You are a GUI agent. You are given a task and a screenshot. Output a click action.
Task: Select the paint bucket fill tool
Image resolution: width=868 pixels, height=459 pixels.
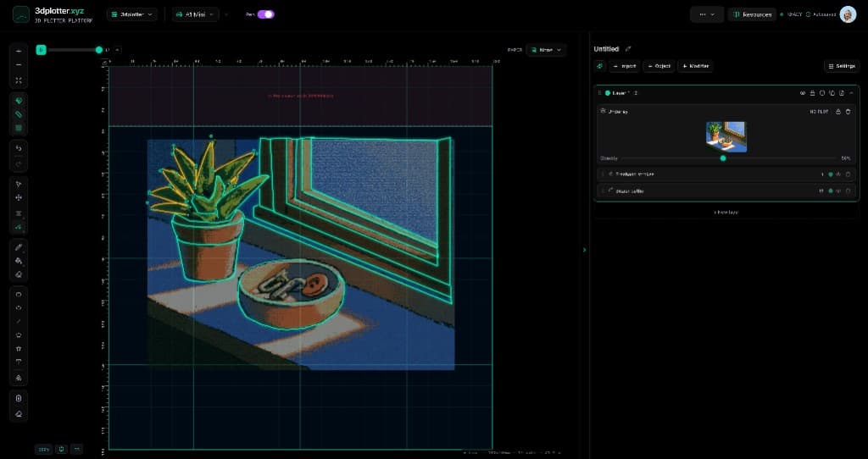19,261
